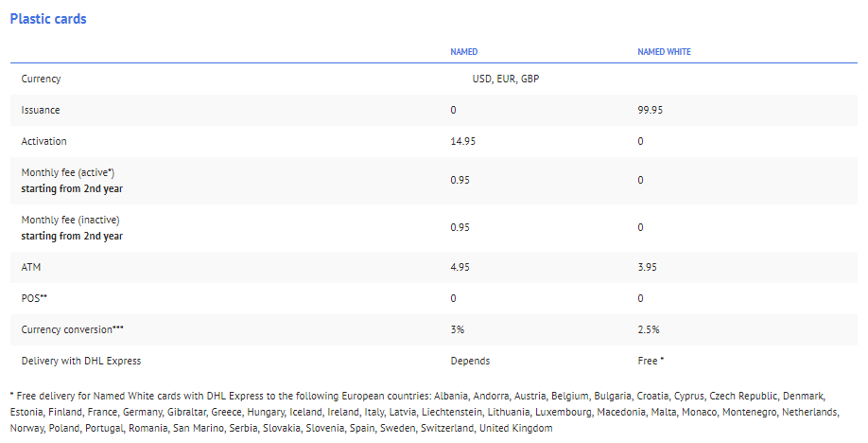
Task: Click the Activation row label
Action: click(x=43, y=141)
